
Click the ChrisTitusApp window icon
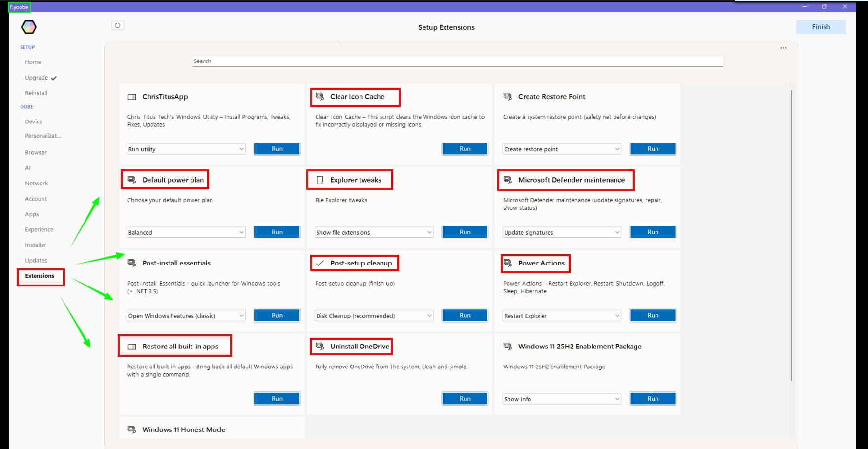132,97
